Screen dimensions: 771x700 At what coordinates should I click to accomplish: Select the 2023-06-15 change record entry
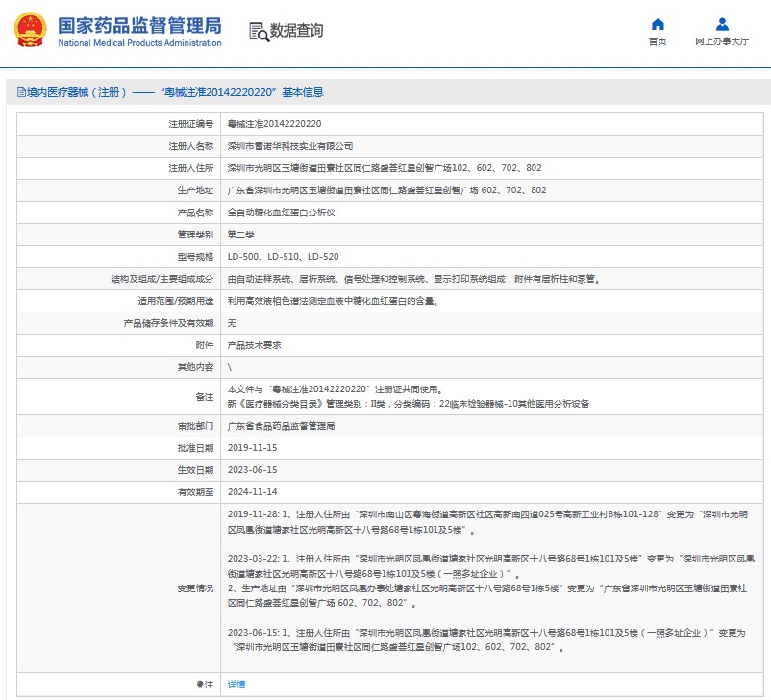pos(486,639)
